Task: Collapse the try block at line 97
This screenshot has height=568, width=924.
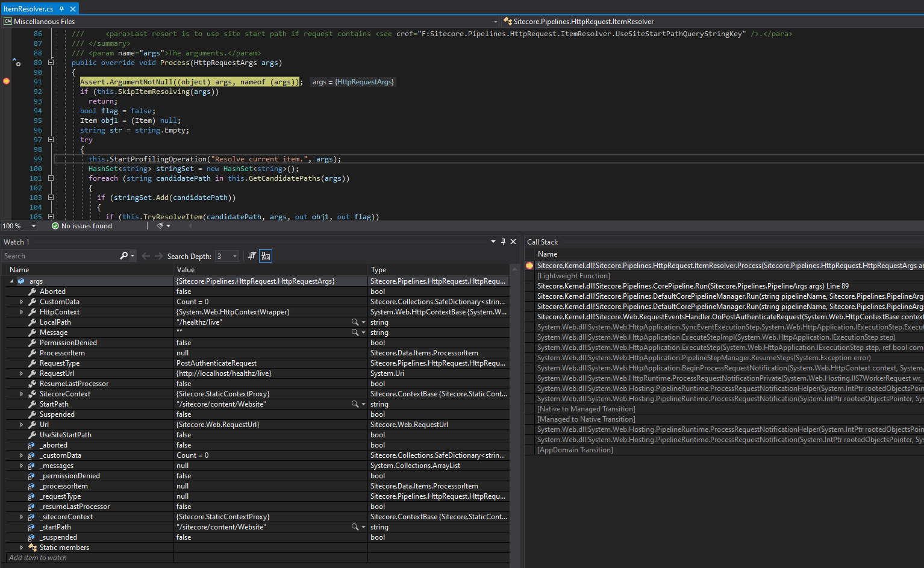Action: coord(51,140)
